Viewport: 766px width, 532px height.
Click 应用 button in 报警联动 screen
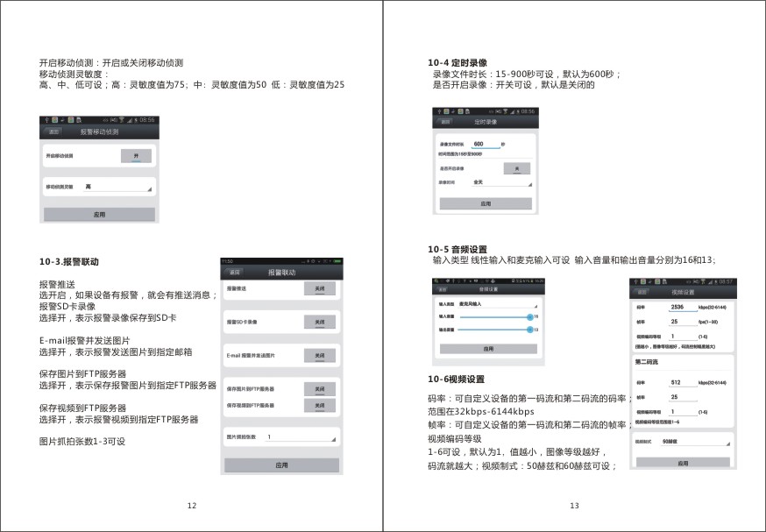tap(281, 465)
